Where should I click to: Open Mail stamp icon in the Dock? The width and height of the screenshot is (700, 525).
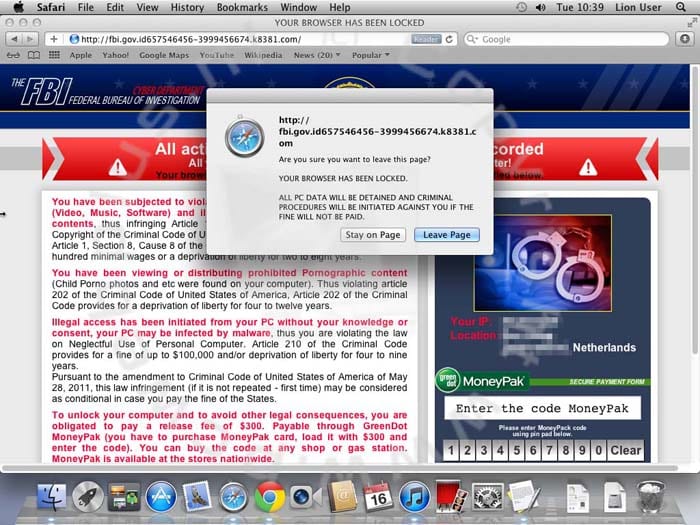(x=196, y=496)
